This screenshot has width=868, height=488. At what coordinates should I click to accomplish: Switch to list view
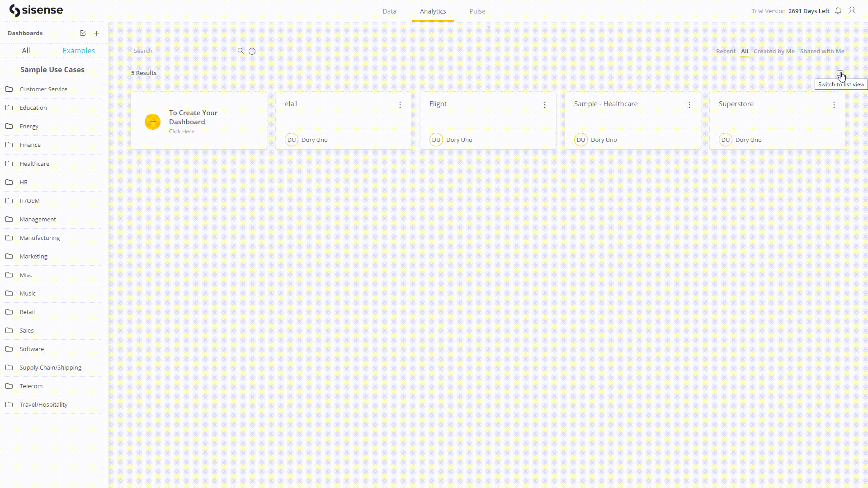[840, 73]
